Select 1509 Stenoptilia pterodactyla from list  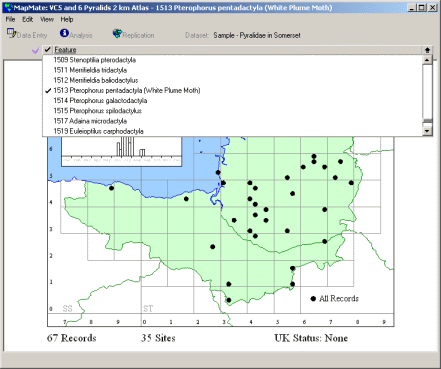[95, 60]
